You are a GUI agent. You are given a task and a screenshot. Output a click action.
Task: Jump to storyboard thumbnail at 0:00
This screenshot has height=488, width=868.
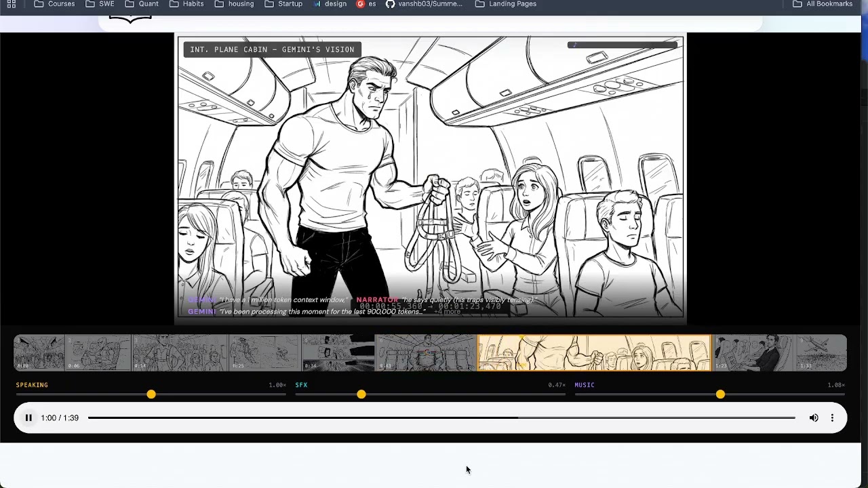click(39, 352)
